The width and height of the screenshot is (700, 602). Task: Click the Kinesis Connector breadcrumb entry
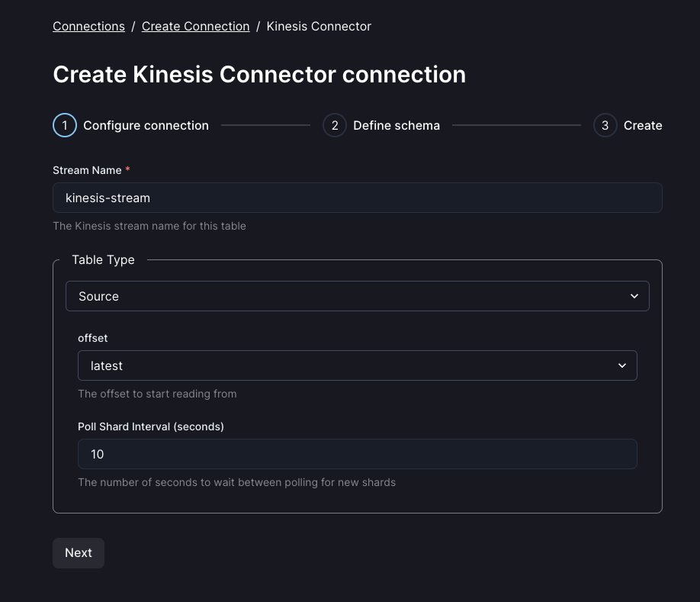[319, 26]
